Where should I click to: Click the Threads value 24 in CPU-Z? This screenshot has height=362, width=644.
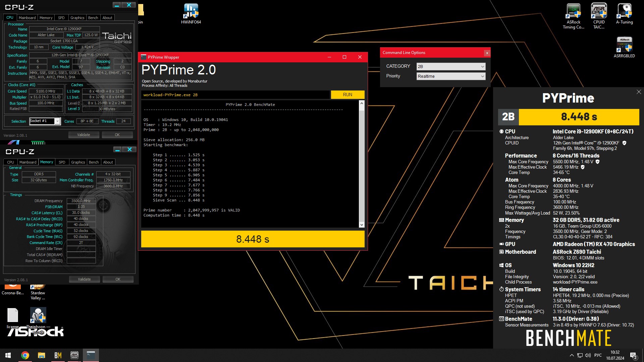[123, 121]
